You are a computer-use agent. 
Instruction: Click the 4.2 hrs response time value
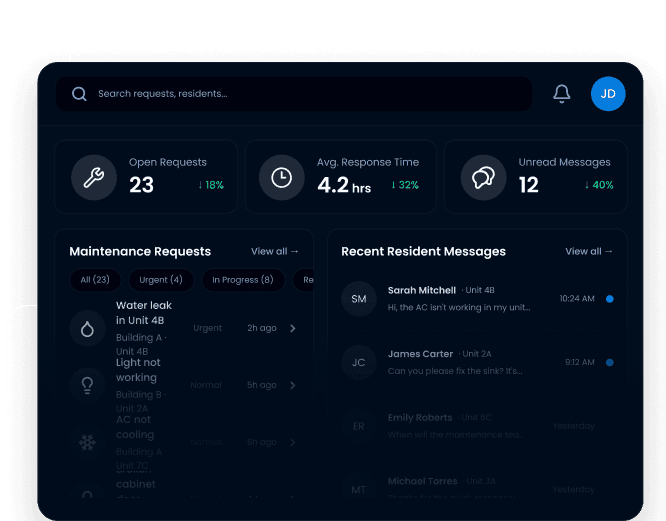click(x=344, y=186)
